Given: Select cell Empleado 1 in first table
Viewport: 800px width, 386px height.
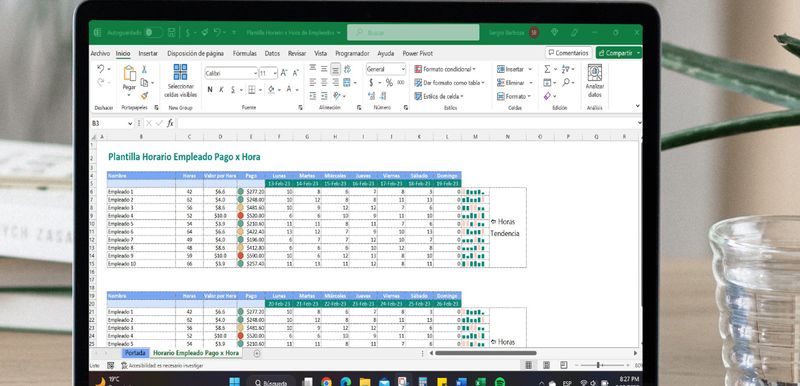Looking at the screenshot, I should tap(141, 192).
